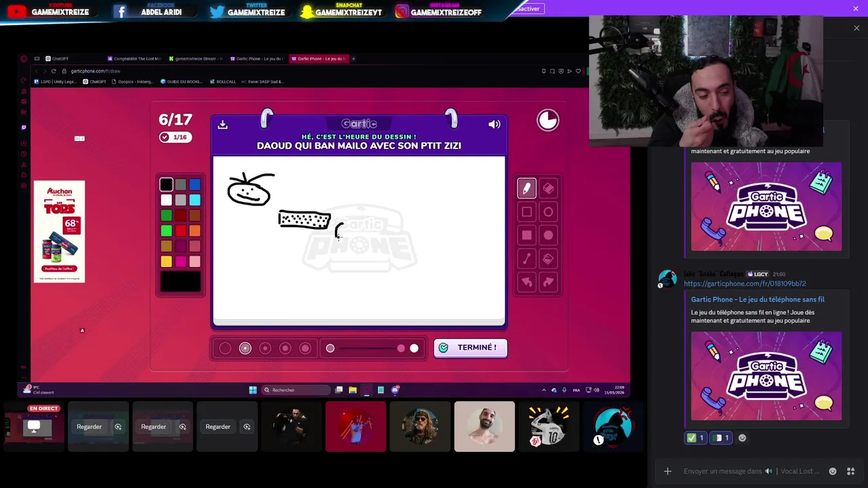The height and width of the screenshot is (488, 868).
Task: Click the round timer clock icon
Action: pos(548,121)
